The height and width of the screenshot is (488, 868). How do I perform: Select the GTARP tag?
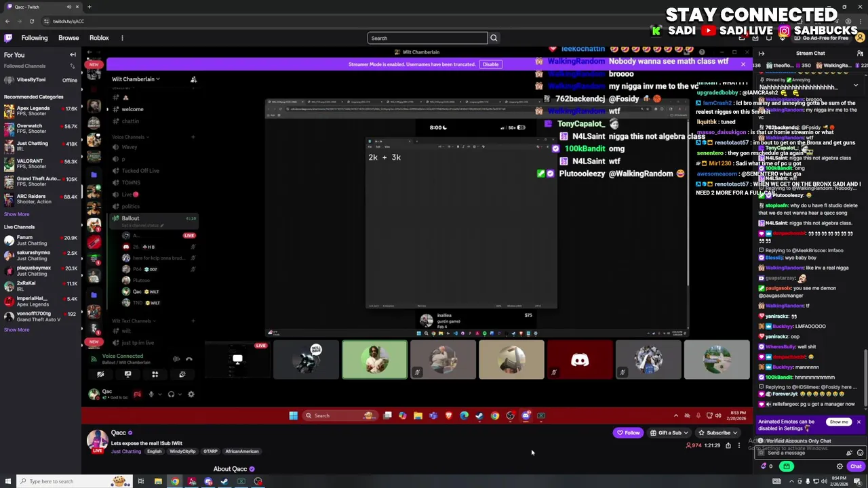click(x=210, y=451)
